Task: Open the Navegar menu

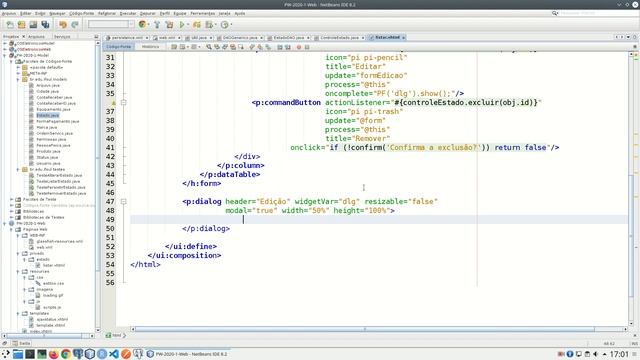Action: click(57, 13)
